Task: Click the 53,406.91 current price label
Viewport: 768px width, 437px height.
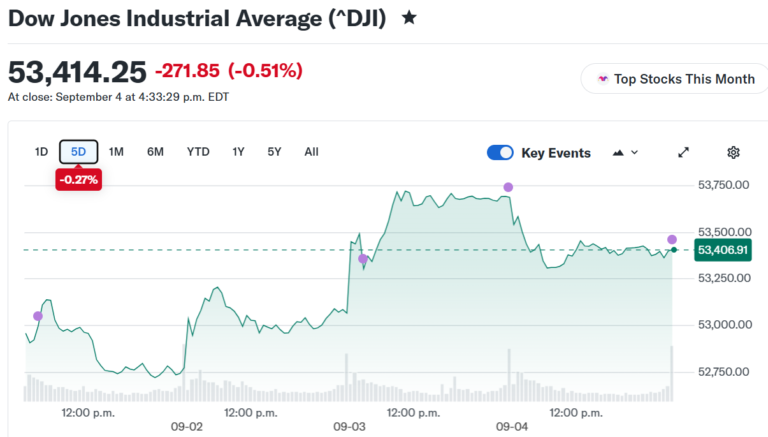Action: click(x=723, y=250)
